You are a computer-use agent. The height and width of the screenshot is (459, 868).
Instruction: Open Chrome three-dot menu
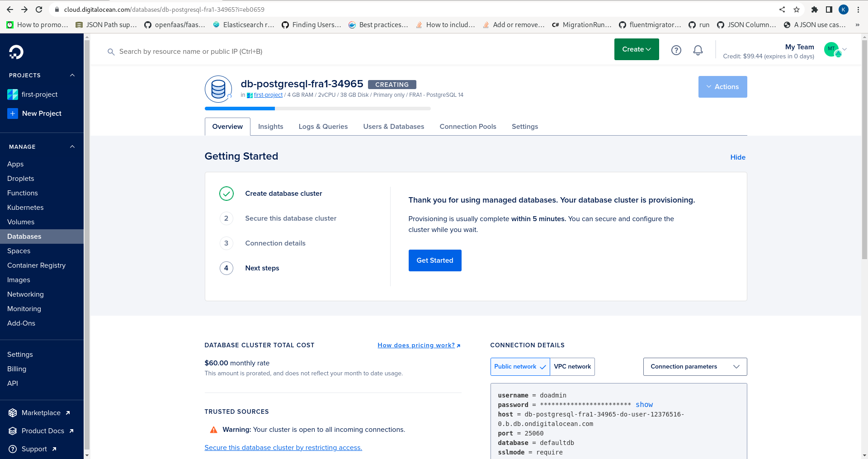[858, 9]
